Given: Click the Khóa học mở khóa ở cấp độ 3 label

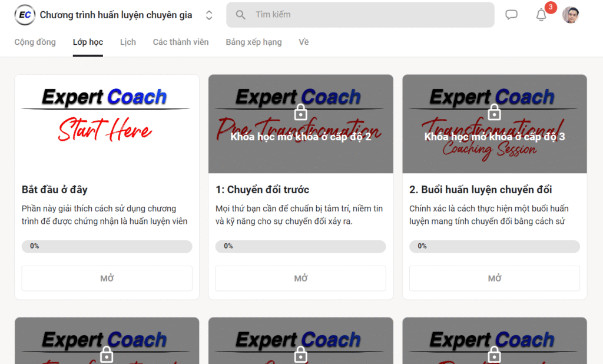Looking at the screenshot, I should coord(495,137).
